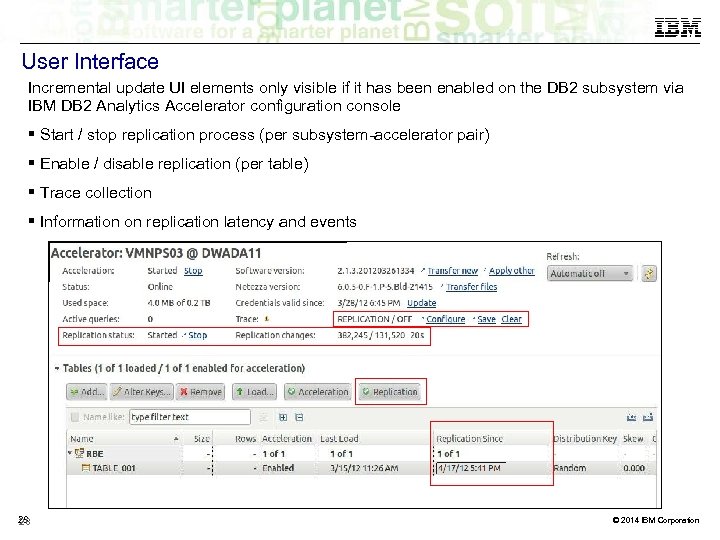Collapse the Tables section triangle
The image size is (720, 540).
click(57, 368)
